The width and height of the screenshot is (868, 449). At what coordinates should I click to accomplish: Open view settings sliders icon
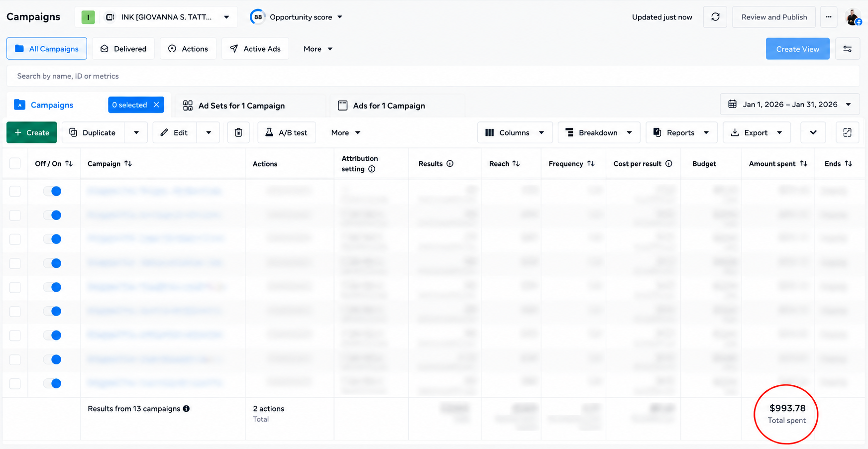(848, 49)
